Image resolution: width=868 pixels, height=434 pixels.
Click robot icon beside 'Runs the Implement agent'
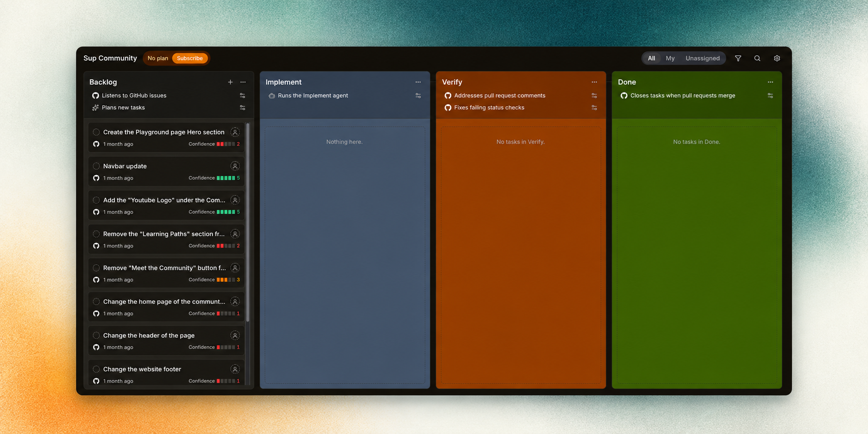pos(272,96)
